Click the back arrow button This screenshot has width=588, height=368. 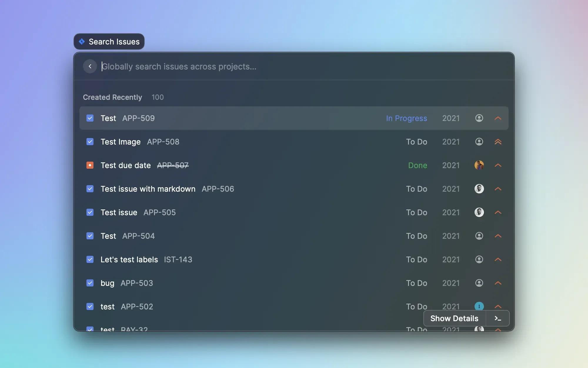coord(90,66)
